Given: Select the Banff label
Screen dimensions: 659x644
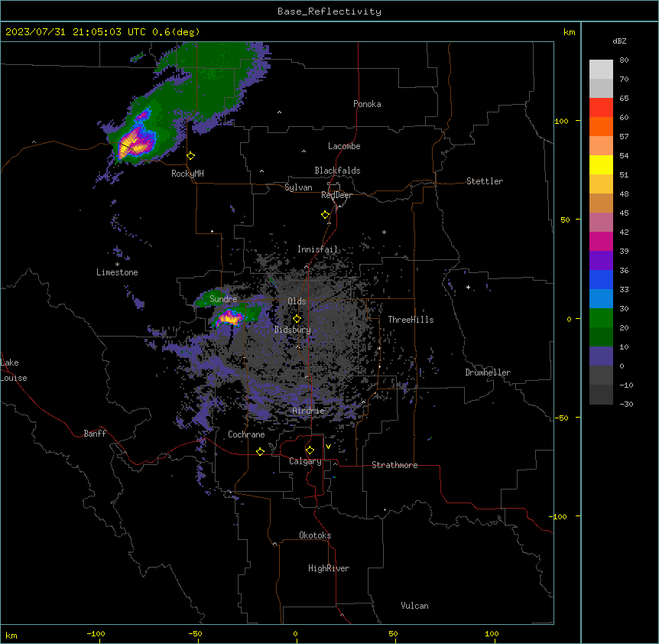Looking at the screenshot, I should coord(95,434).
